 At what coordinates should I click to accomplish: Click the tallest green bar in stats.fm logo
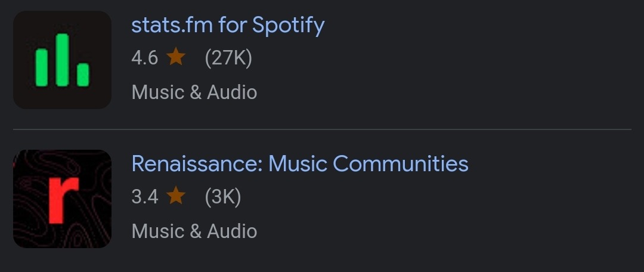coord(62,58)
